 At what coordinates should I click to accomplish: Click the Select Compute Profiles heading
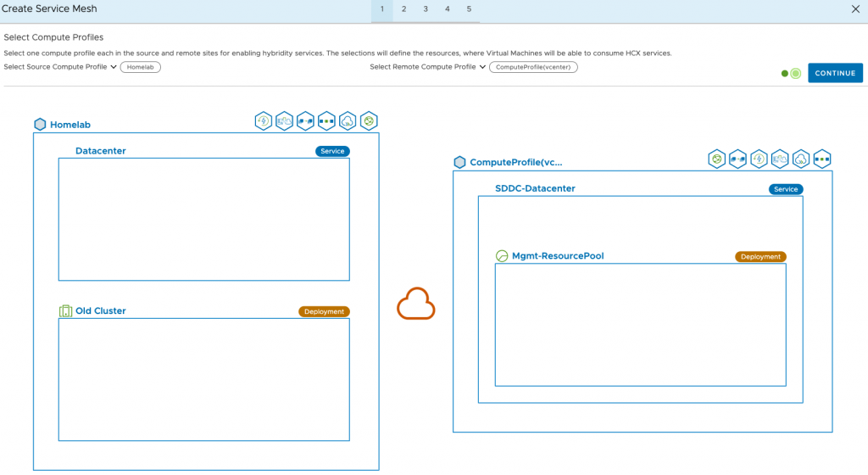[x=53, y=37]
